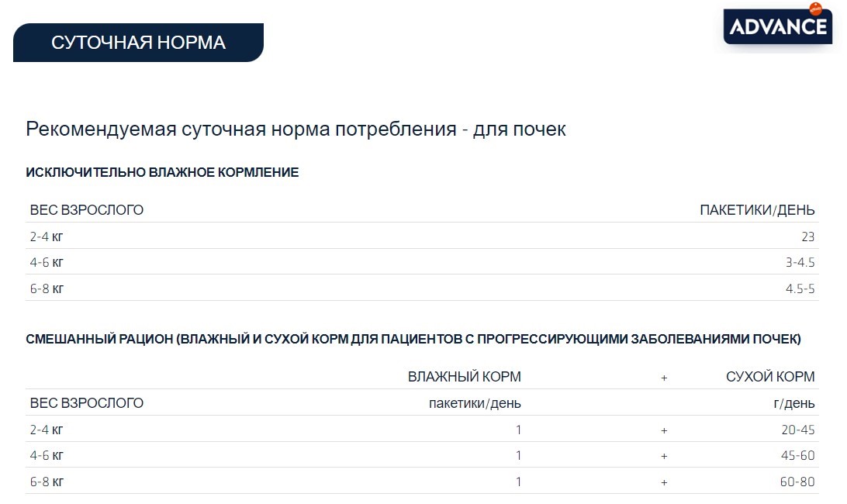
Task: Click the main heading about kidney daily norm
Action: click(x=296, y=129)
